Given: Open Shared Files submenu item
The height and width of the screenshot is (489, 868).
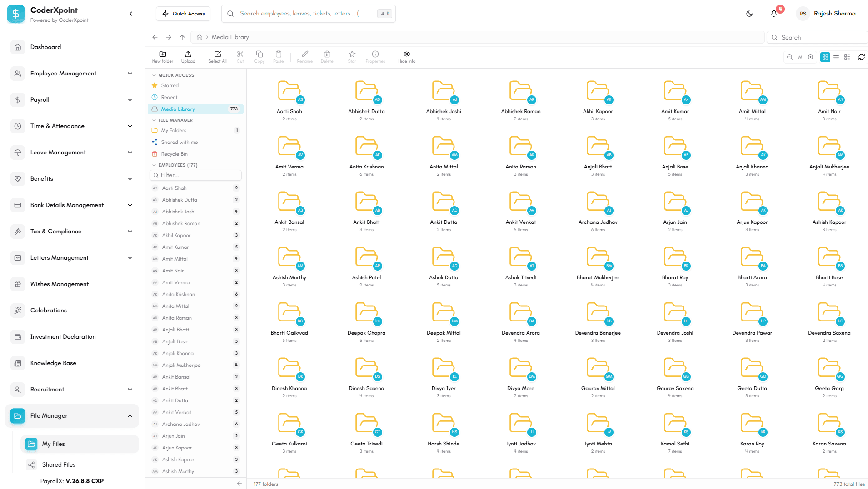Looking at the screenshot, I should (x=80, y=465).
